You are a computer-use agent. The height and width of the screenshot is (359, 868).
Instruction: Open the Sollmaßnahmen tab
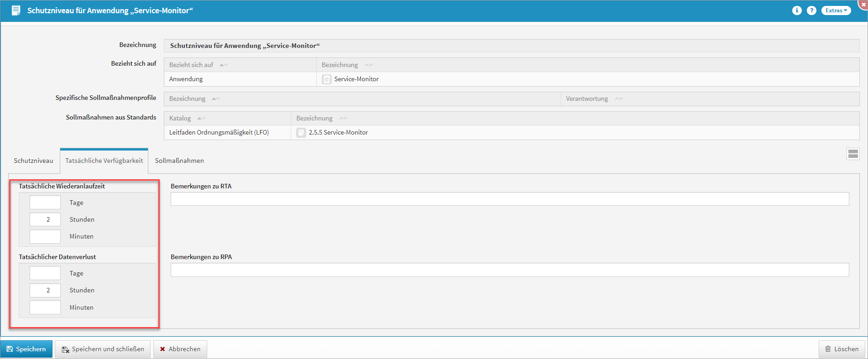(x=179, y=161)
